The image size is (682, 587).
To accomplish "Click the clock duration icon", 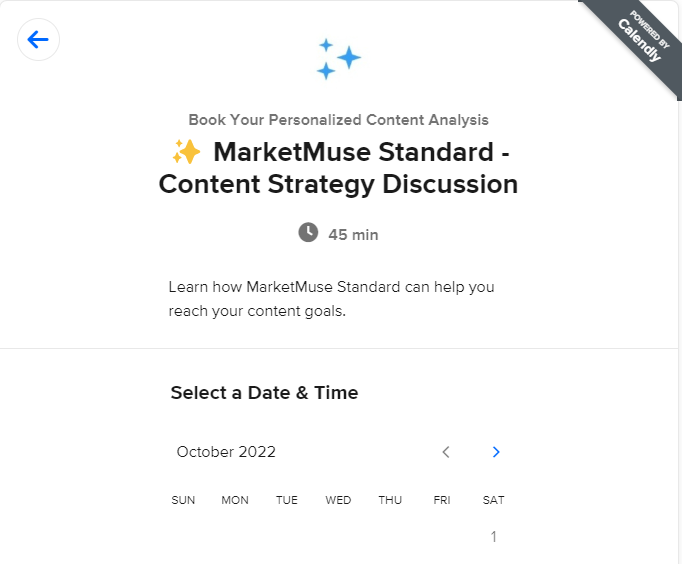I will [x=308, y=232].
